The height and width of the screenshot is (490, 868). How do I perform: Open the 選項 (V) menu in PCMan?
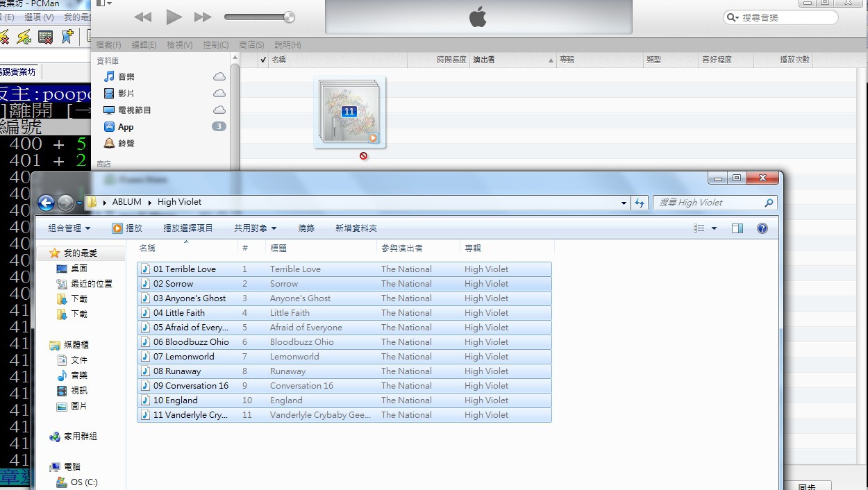38,17
